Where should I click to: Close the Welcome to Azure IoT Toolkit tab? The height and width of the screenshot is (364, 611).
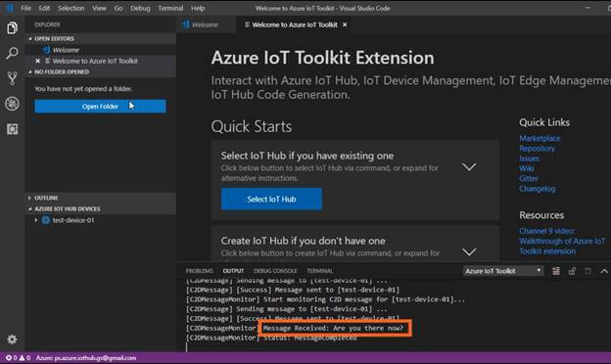[x=345, y=24]
